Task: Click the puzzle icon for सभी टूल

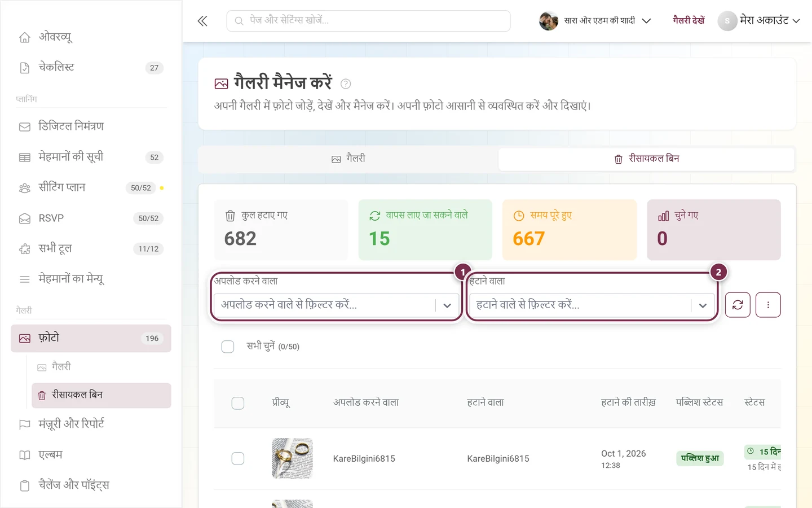Action: [x=25, y=249]
